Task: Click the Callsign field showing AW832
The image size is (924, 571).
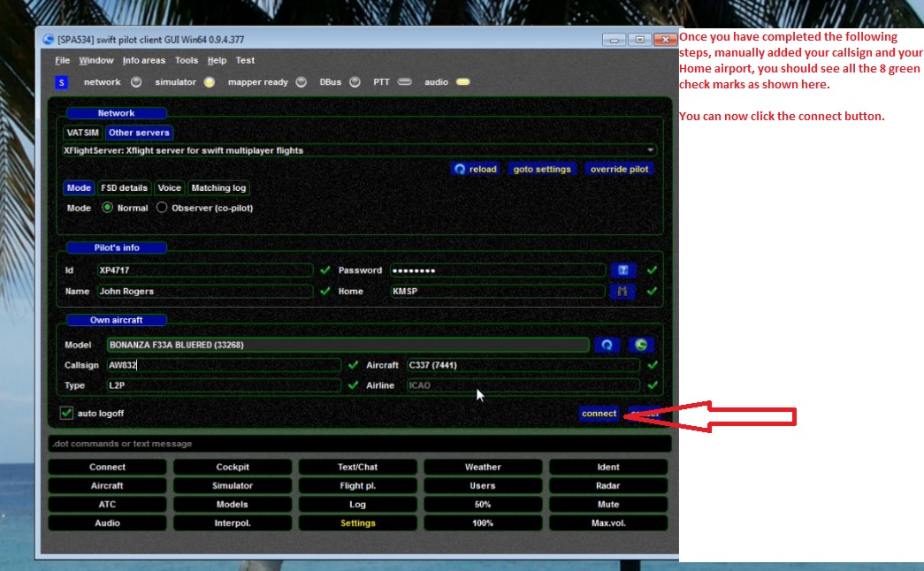Action: point(224,365)
